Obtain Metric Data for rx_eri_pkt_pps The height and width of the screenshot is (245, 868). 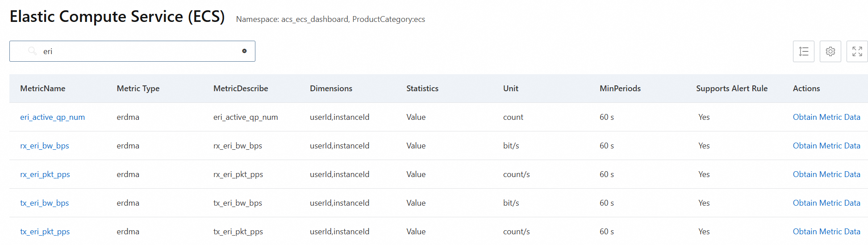pos(826,174)
